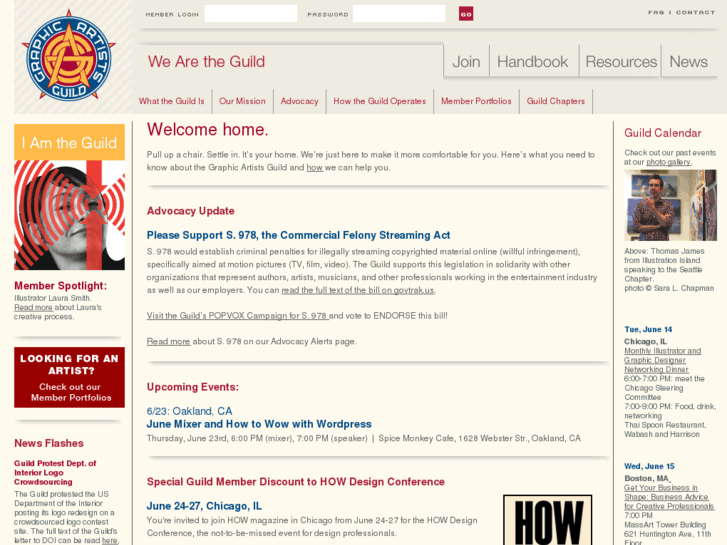Click the Advocacy Update heading
The height and width of the screenshot is (545, 727).
pos(191,211)
